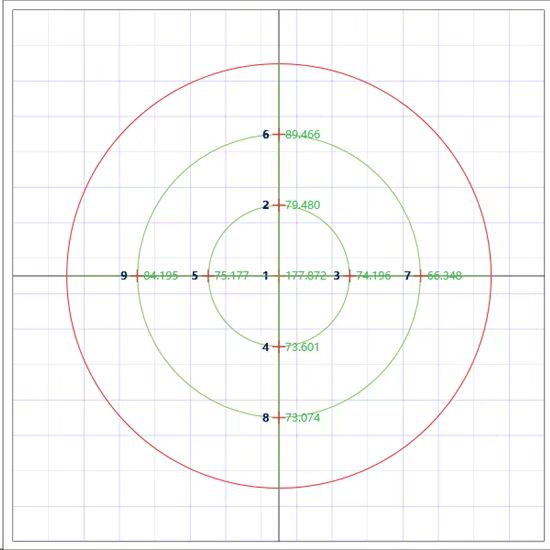The width and height of the screenshot is (550, 550).
Task: Select measurement point 6 marker
Action: coord(279,134)
